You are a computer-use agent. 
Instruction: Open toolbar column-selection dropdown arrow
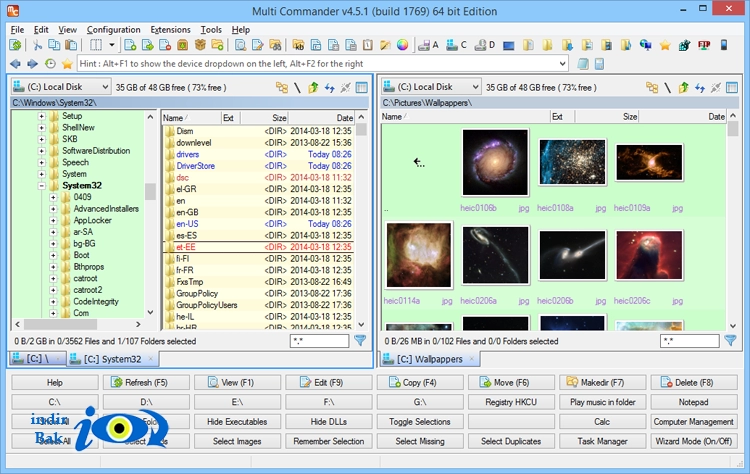pyautogui.click(x=111, y=45)
